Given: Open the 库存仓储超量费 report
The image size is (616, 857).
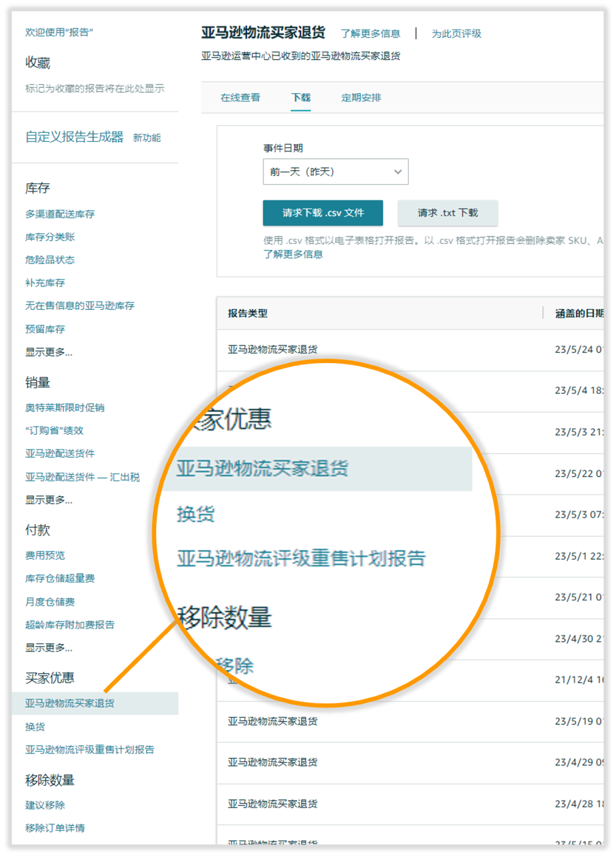Looking at the screenshot, I should [x=60, y=578].
